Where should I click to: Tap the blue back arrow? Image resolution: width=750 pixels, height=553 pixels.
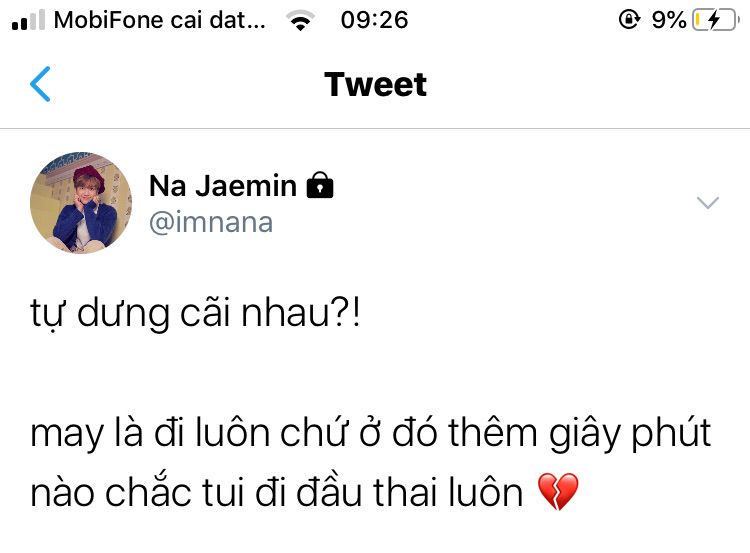(40, 84)
